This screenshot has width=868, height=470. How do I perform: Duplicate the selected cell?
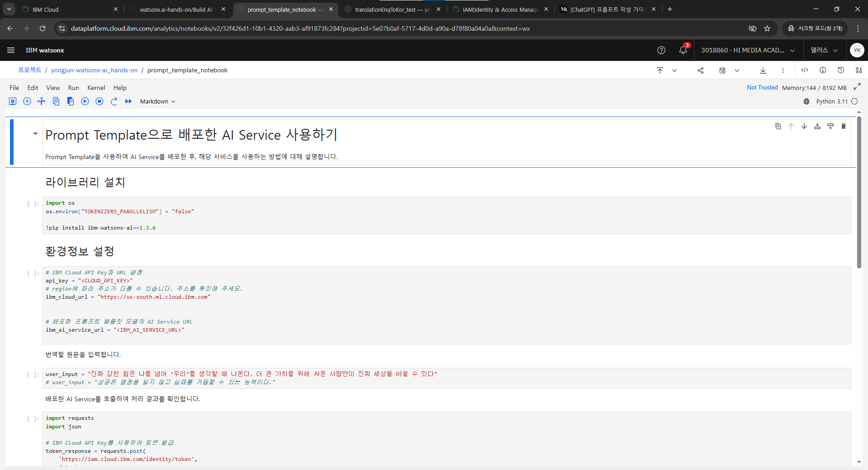pos(778,126)
